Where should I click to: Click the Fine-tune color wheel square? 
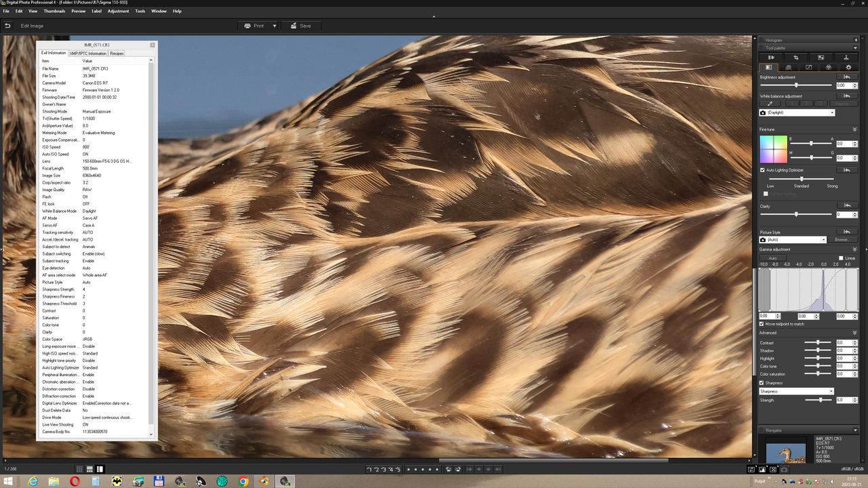pyautogui.click(x=772, y=149)
